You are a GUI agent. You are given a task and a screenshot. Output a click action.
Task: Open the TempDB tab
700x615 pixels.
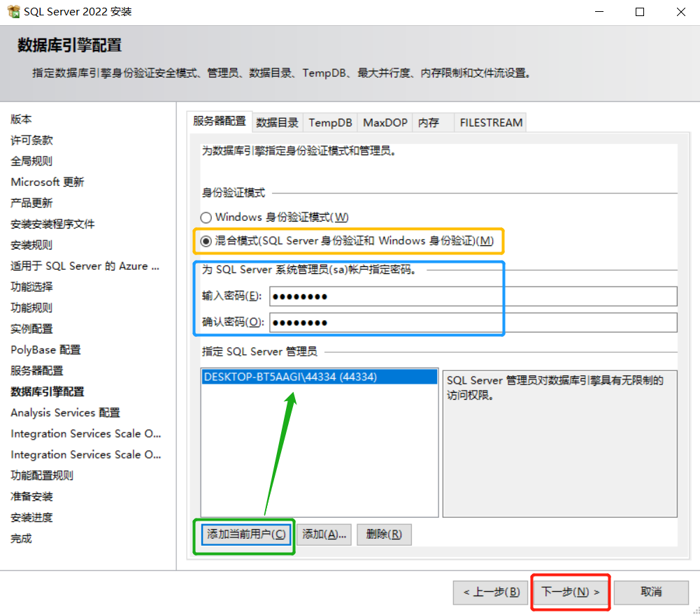click(x=330, y=122)
